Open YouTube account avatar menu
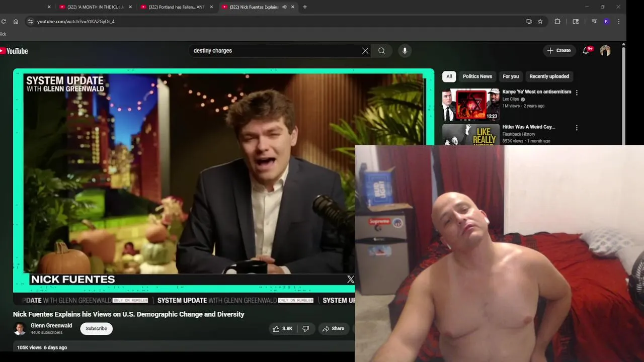 (605, 51)
